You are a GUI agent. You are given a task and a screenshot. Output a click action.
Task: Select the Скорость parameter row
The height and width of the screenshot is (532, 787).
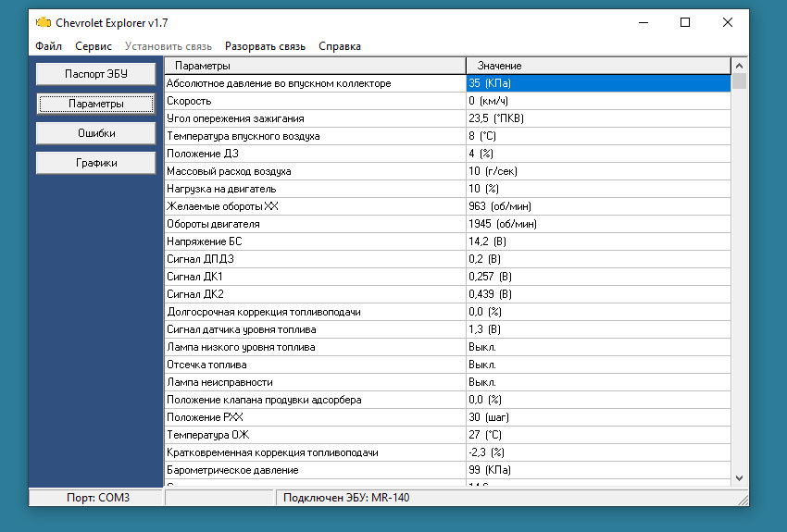pos(448,101)
